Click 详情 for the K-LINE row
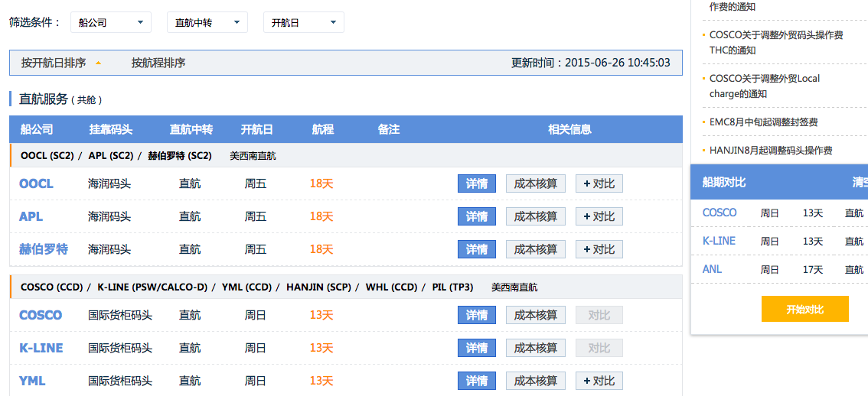Image resolution: width=868 pixels, height=396 pixels. [477, 348]
